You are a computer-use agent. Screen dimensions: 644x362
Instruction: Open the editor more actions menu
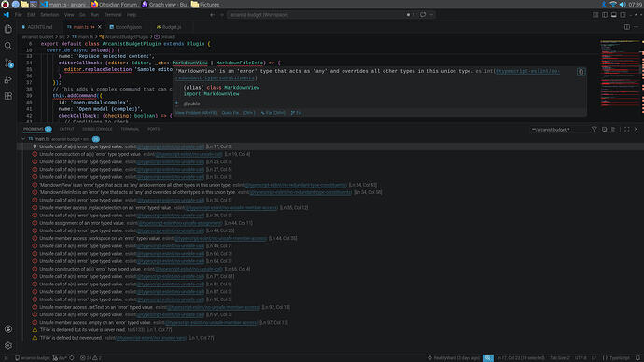pyautogui.click(x=637, y=27)
